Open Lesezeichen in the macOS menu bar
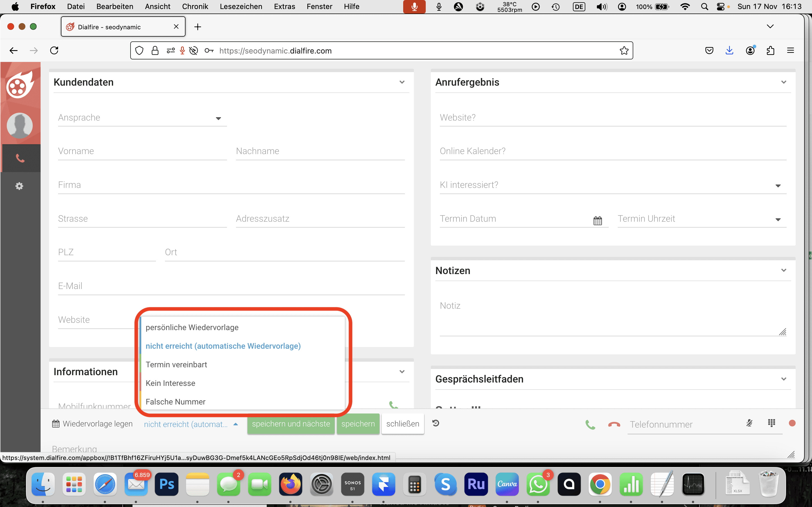This screenshot has height=507, width=812. [x=240, y=6]
